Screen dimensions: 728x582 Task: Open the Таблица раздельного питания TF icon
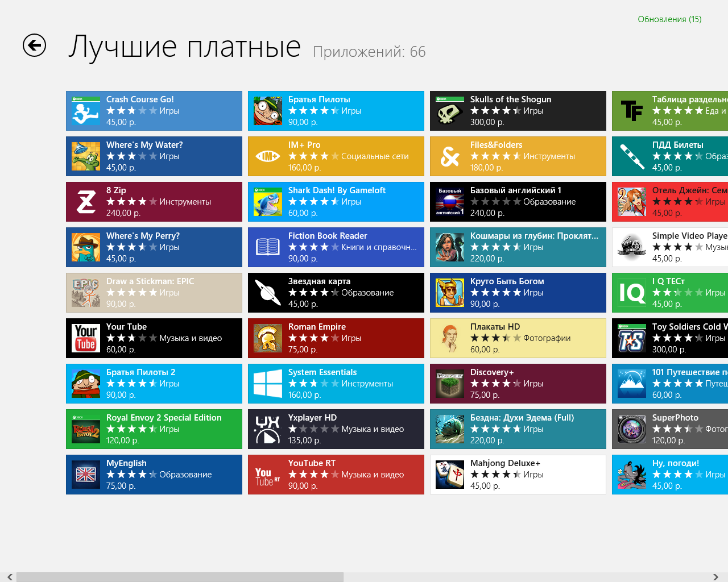[x=632, y=111]
